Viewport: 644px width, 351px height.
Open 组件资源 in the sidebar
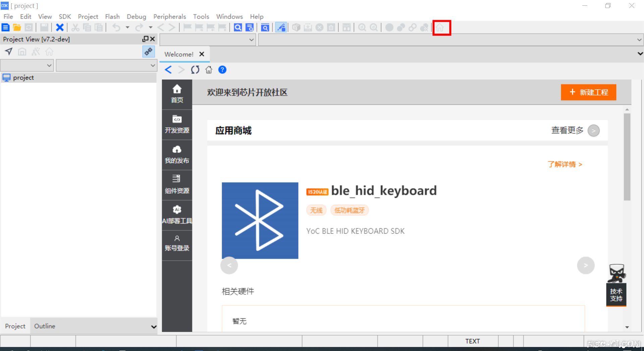(x=177, y=185)
